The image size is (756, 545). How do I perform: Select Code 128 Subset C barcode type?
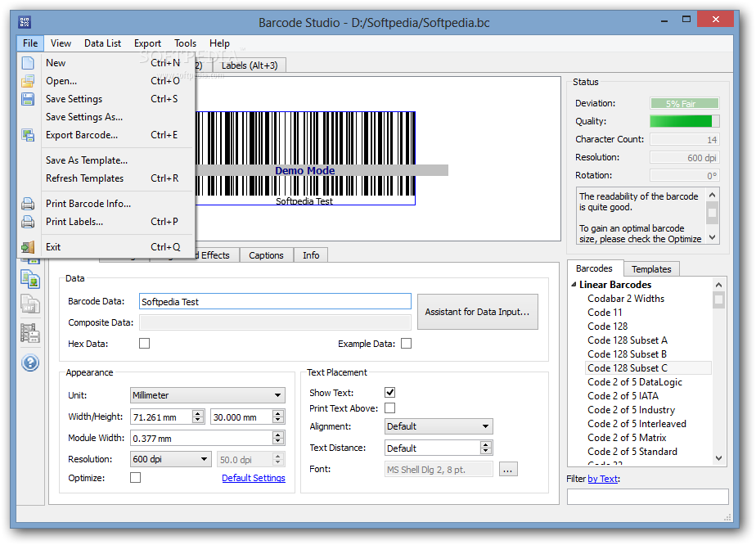(x=648, y=368)
